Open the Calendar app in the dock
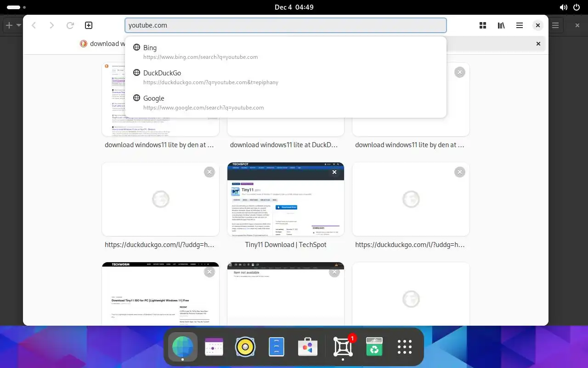 (214, 347)
